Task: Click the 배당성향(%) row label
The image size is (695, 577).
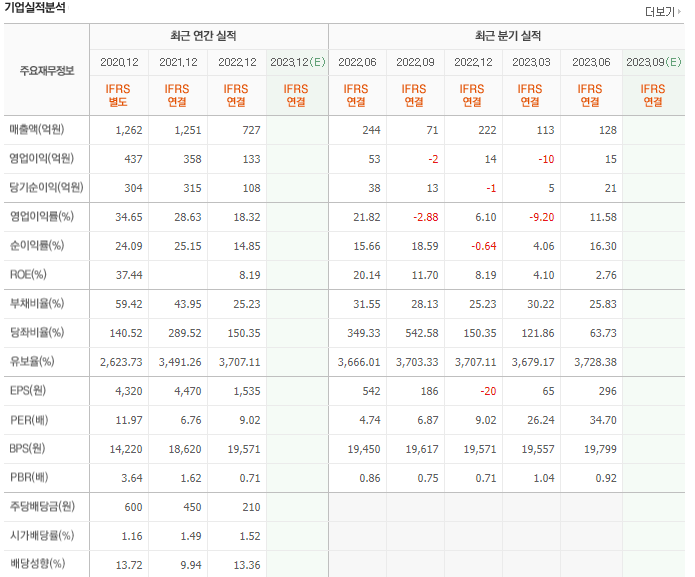Action: 37,564
